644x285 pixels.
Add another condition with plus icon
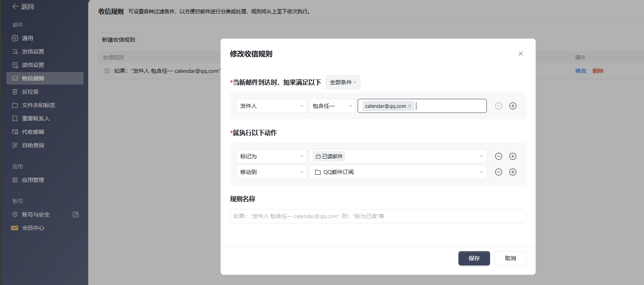(513, 106)
